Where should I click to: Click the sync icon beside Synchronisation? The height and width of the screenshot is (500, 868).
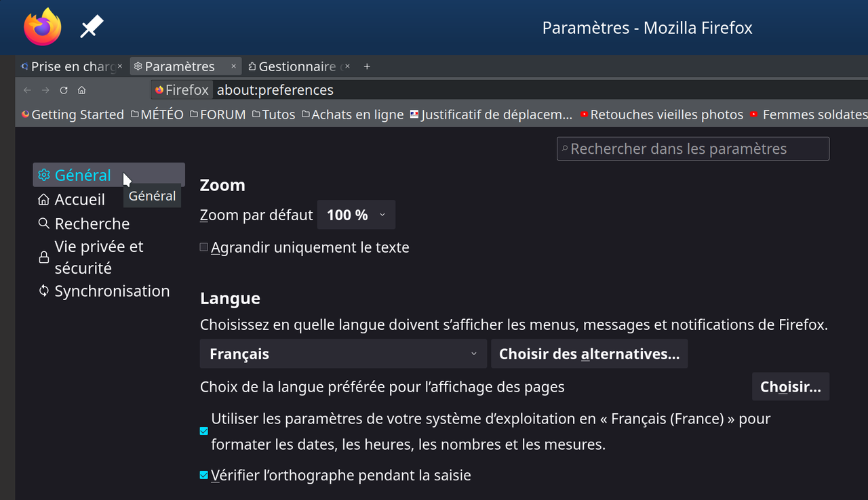point(43,291)
